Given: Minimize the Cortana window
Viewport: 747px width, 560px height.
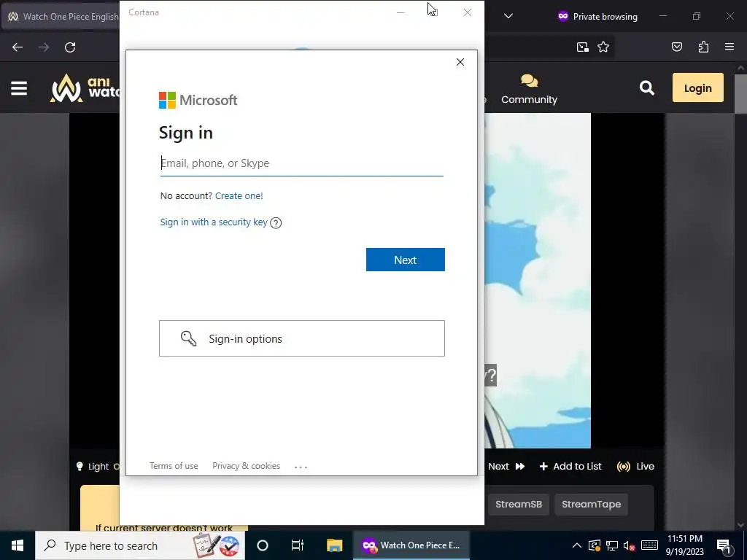Looking at the screenshot, I should 400,12.
